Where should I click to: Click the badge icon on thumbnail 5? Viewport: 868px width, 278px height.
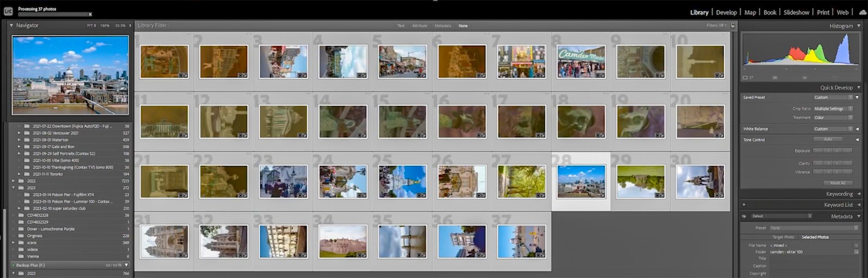[x=421, y=75]
